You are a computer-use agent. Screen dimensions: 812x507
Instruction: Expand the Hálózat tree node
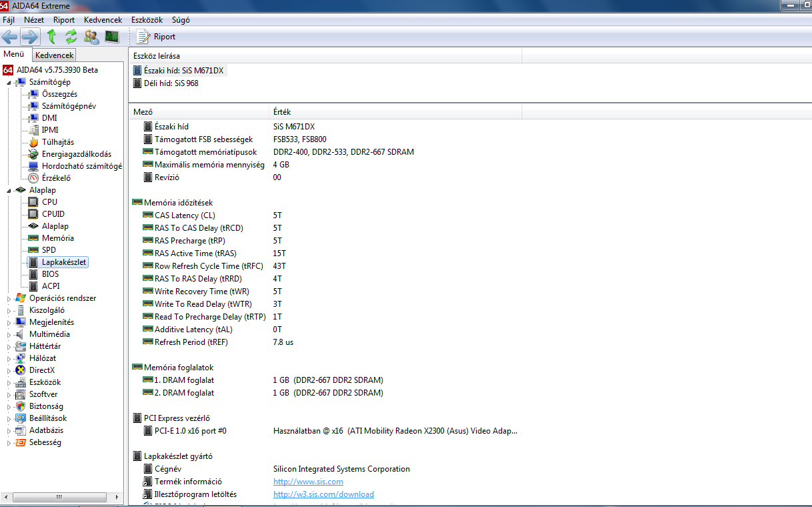[9, 358]
